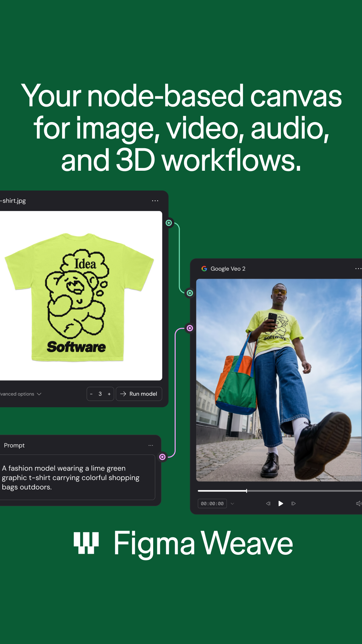Click the run count value 3
Screen dimensions: 362x644
pyautogui.click(x=100, y=394)
